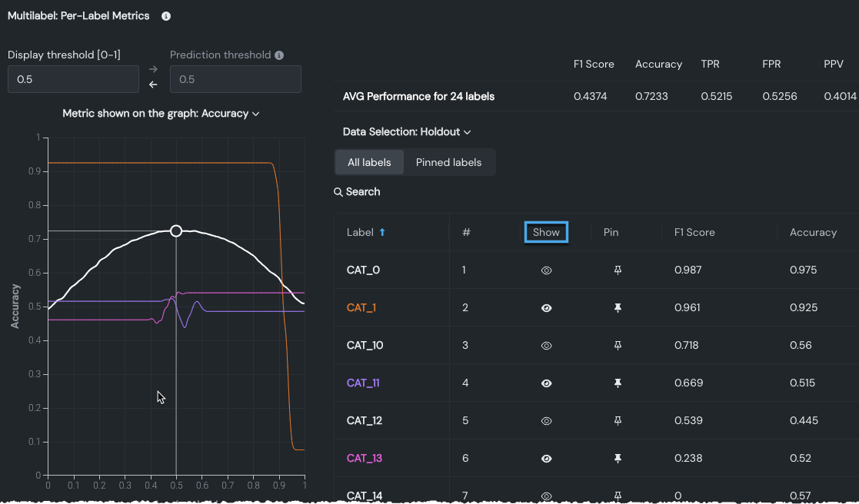Sort by the Label column arrow
The width and height of the screenshot is (859, 504).
[x=383, y=233]
